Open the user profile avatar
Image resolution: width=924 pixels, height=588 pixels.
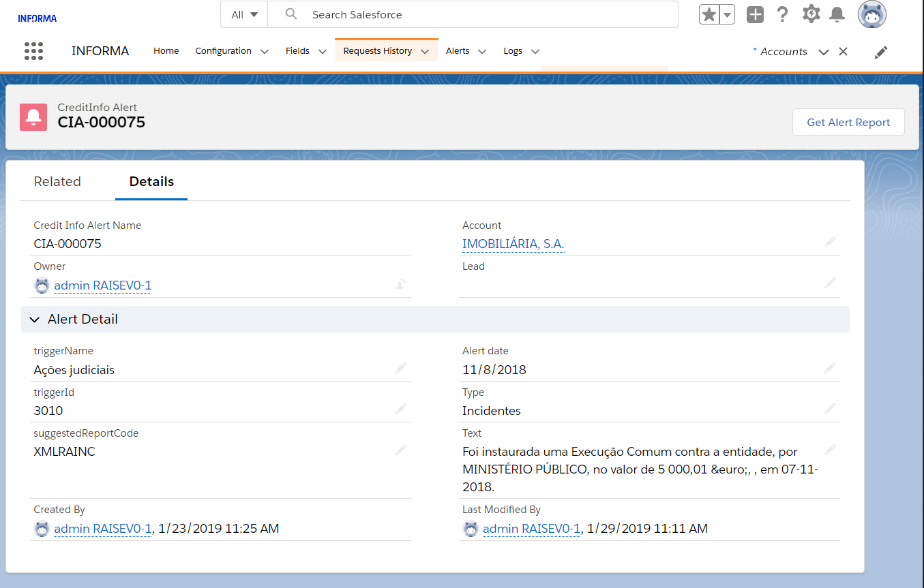point(871,14)
